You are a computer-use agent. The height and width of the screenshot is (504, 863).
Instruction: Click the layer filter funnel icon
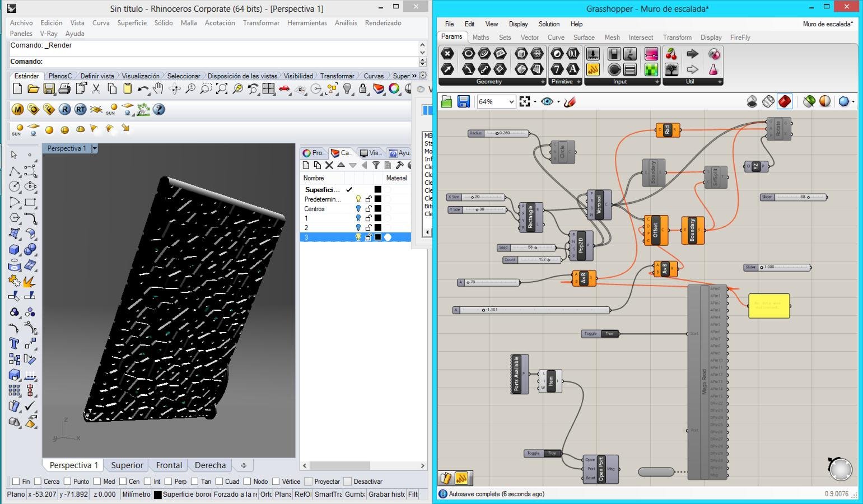tap(376, 165)
